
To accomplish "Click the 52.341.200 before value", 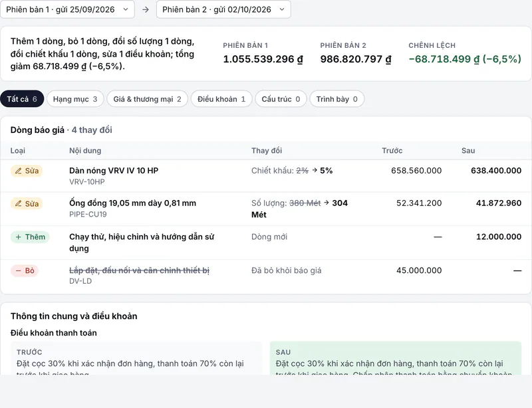I will pyautogui.click(x=419, y=203).
